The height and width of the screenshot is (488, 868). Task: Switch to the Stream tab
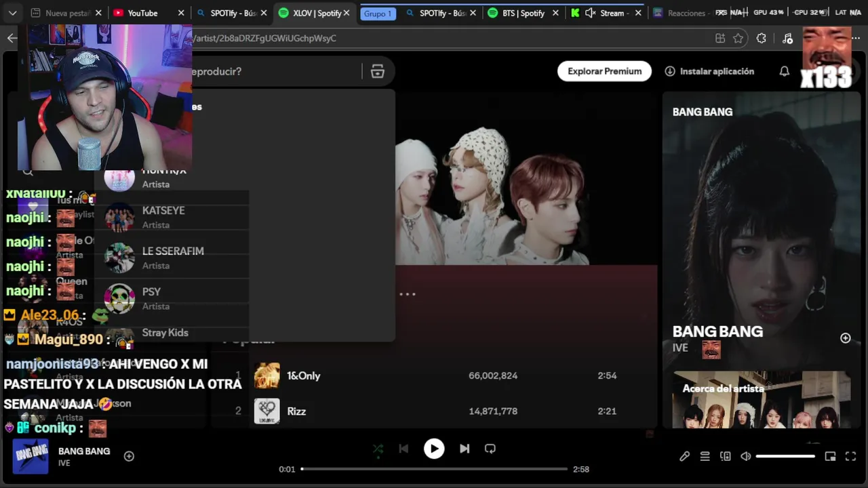612,13
